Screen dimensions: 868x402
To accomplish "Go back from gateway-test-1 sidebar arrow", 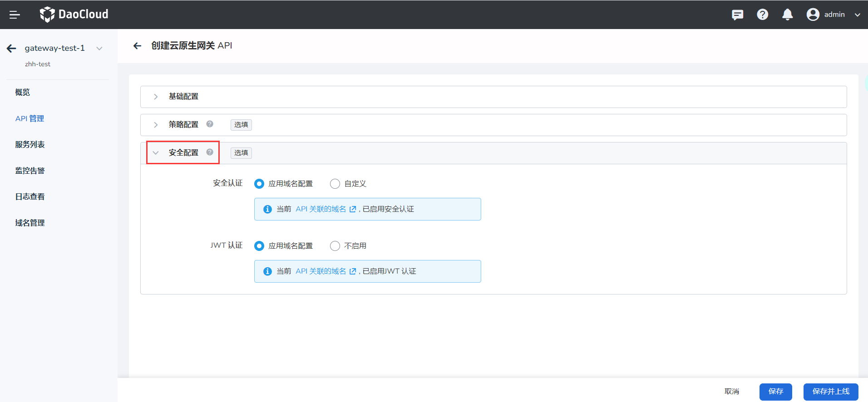I will 12,49.
